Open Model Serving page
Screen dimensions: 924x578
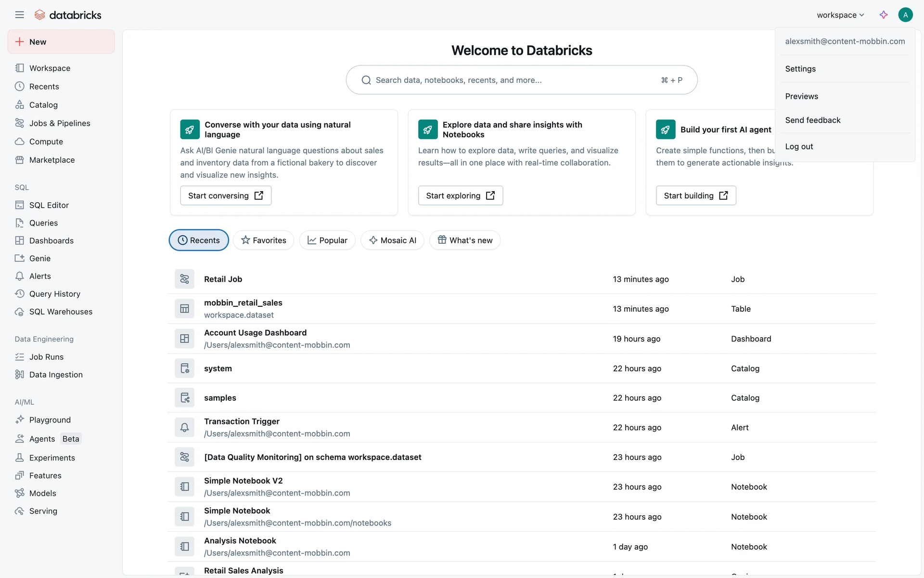click(43, 511)
